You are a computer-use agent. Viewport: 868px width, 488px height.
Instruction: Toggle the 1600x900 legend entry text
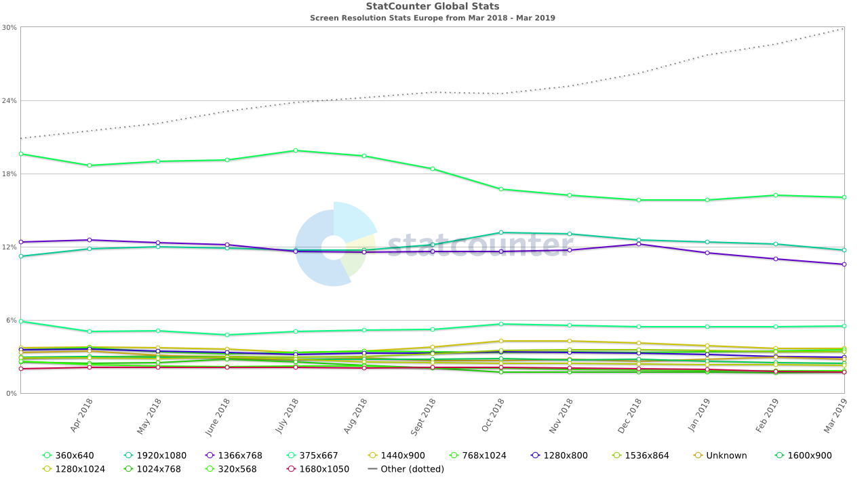point(810,455)
